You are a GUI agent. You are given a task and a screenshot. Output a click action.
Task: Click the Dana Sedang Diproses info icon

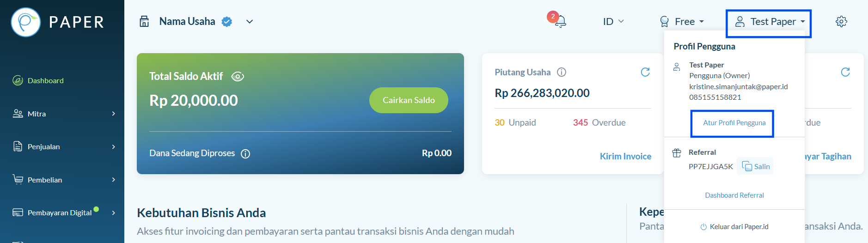click(245, 154)
